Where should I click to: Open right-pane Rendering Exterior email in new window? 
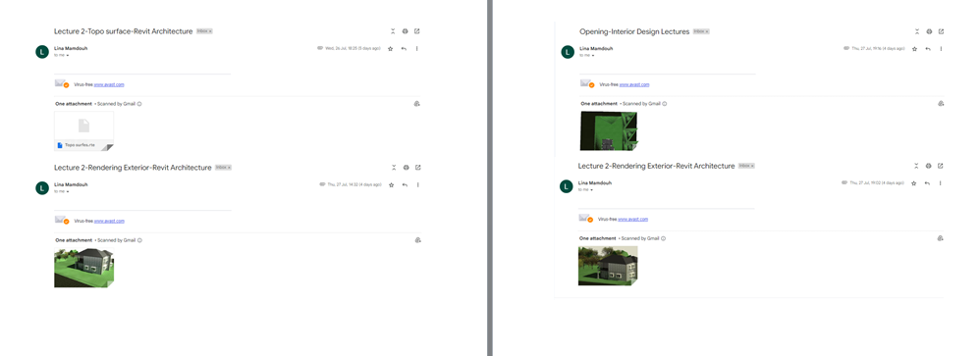[940, 166]
